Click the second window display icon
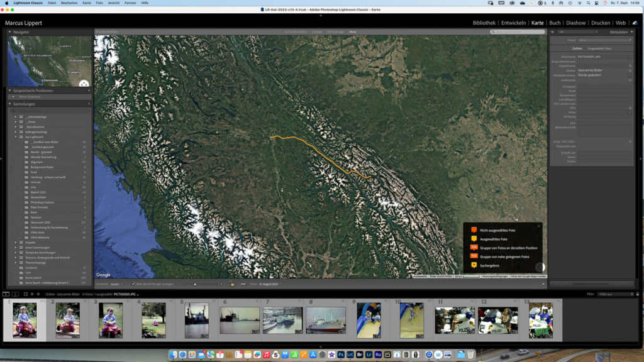Viewport: 644px width, 362px height. [15, 294]
